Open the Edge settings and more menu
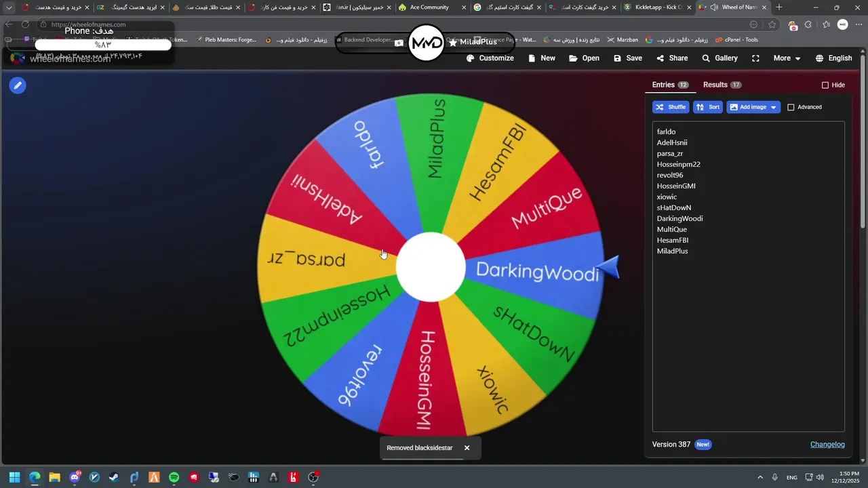868x488 pixels. click(859, 24)
